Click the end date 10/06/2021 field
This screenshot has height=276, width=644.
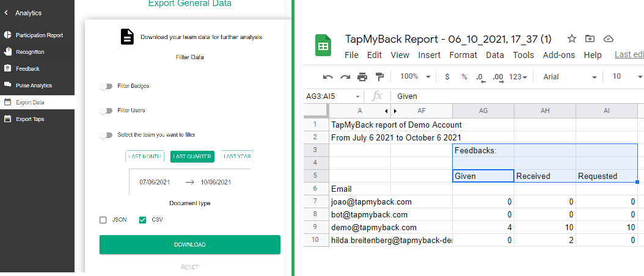216,182
